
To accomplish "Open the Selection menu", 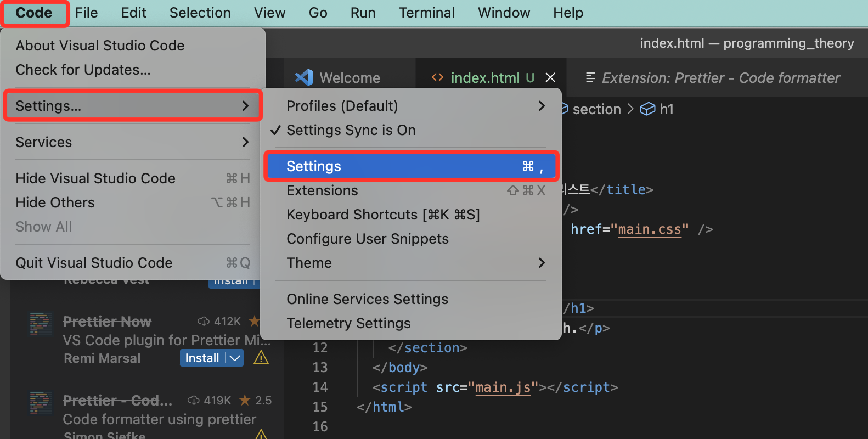I will coord(200,13).
